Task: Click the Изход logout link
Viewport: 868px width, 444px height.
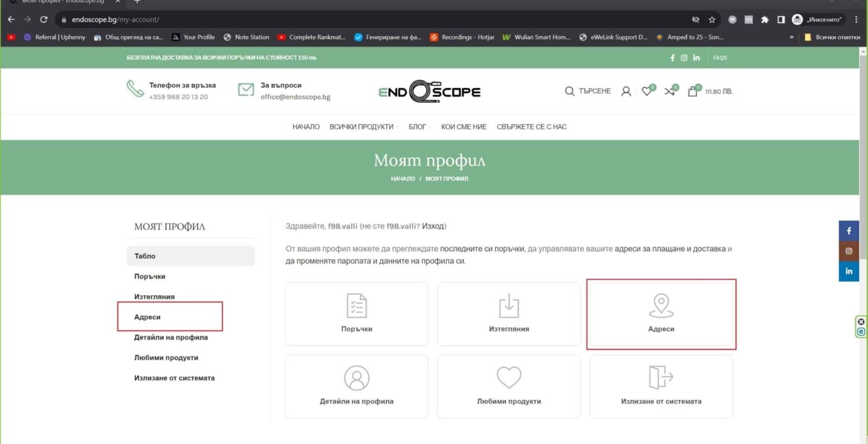Action: pyautogui.click(x=433, y=226)
